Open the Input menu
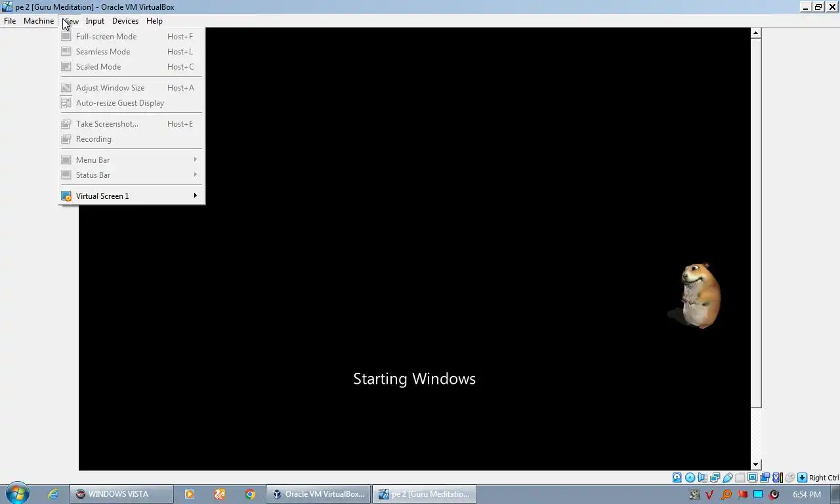Screen dimensions: 840x504 pyautogui.click(x=95, y=21)
